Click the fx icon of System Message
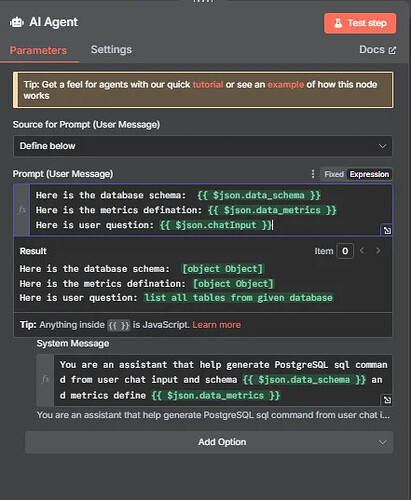Viewport: 411px width, 500px height. tap(45, 380)
